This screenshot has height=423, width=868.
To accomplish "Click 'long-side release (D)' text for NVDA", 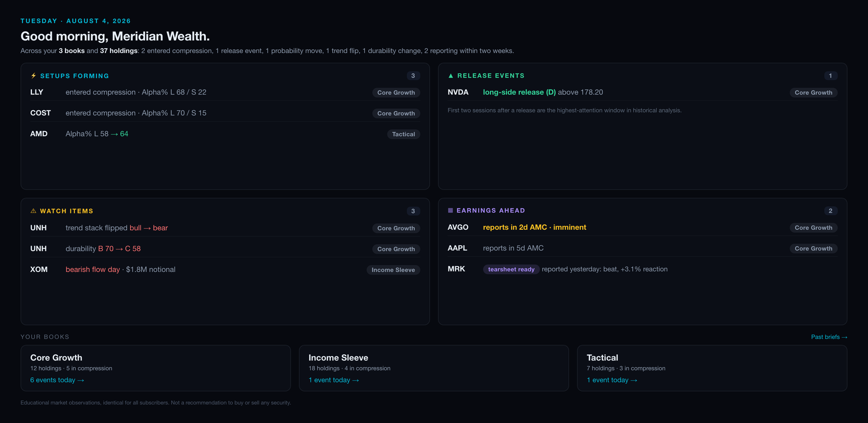I will [519, 92].
